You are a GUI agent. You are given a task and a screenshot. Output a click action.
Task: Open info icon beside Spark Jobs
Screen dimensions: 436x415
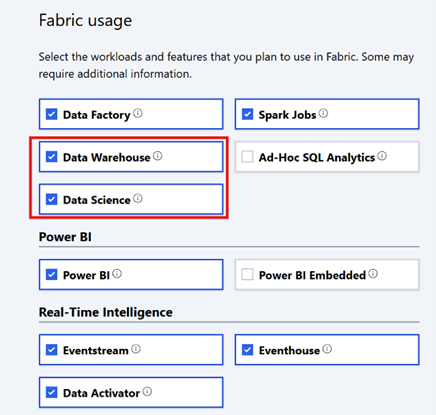323,113
